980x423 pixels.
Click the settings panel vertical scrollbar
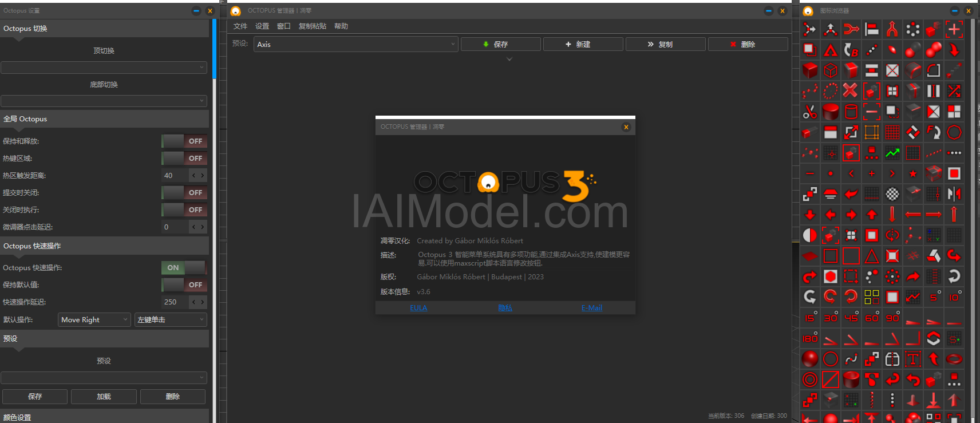[x=215, y=49]
